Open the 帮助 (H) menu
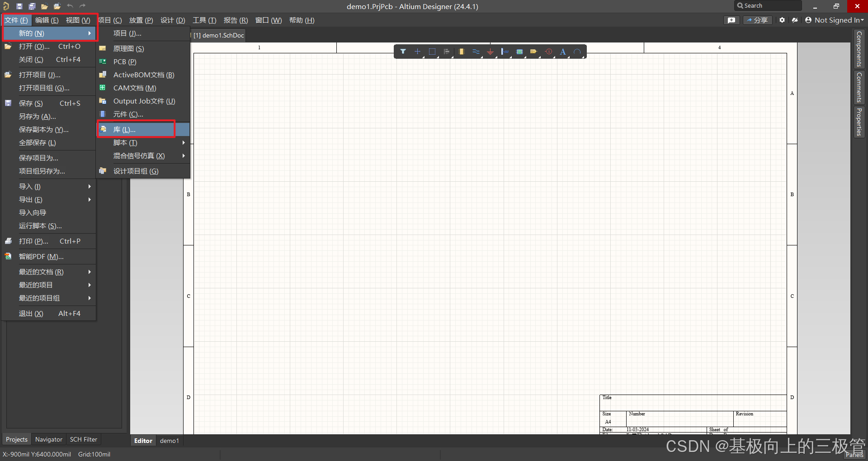 tap(302, 20)
